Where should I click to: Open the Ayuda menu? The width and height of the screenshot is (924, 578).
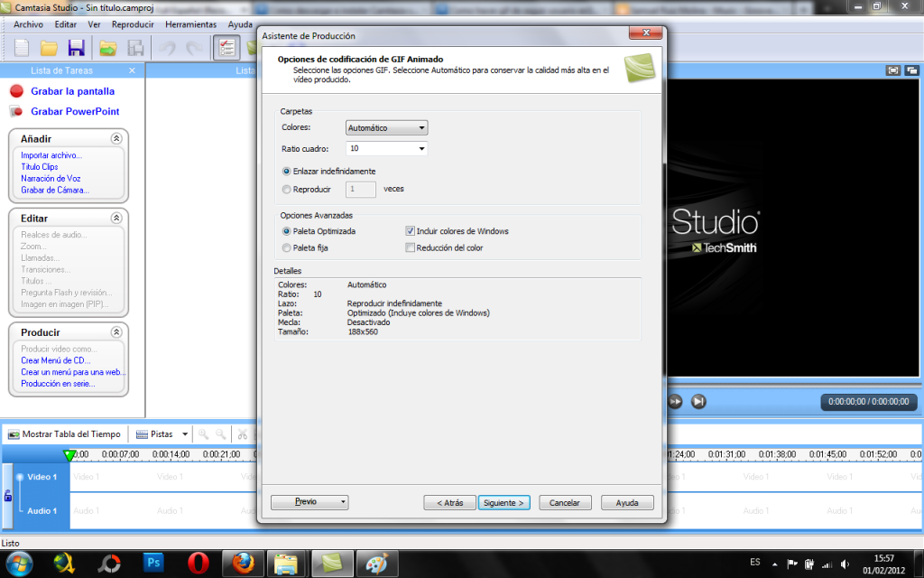(240, 24)
